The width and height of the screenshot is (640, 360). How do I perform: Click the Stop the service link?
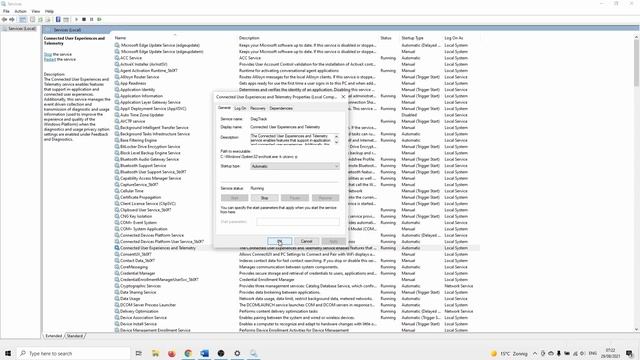pos(48,54)
